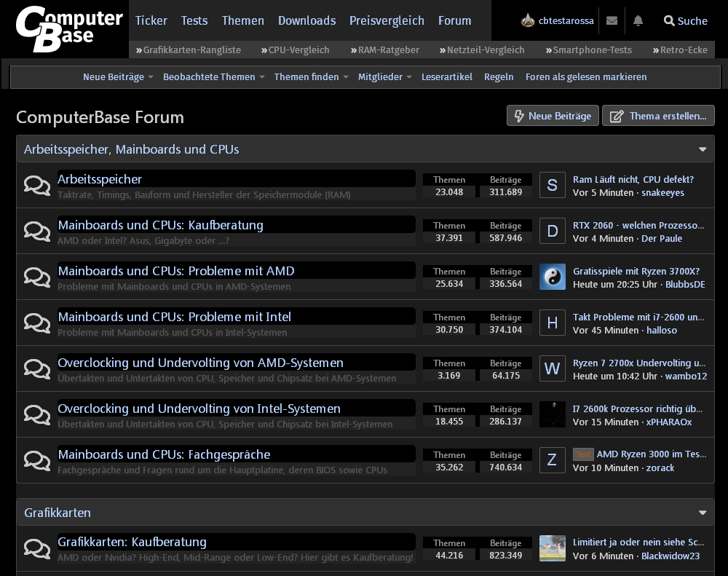This screenshot has width=728, height=576.
Task: Open halloso avatar letter H
Action: click(553, 323)
